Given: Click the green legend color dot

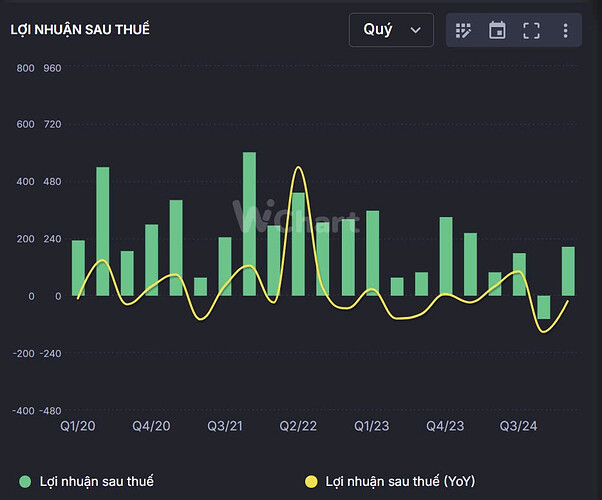Looking at the screenshot, I should tap(25, 481).
